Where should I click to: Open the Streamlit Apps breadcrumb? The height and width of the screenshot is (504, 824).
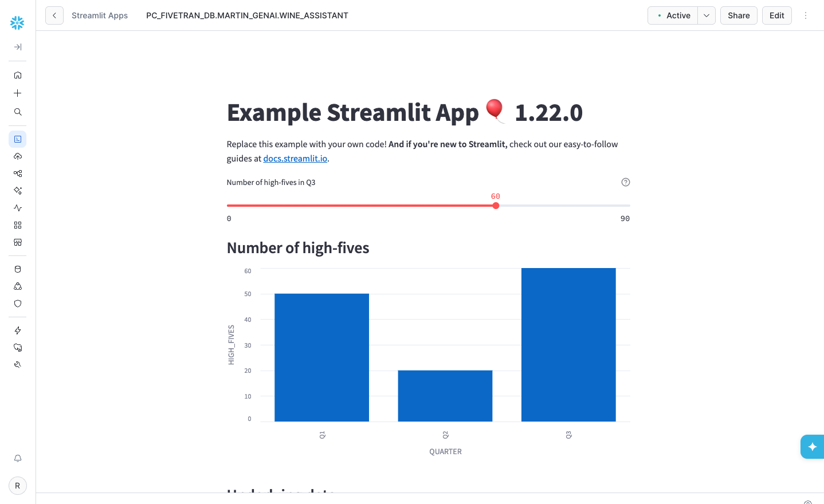100,15
